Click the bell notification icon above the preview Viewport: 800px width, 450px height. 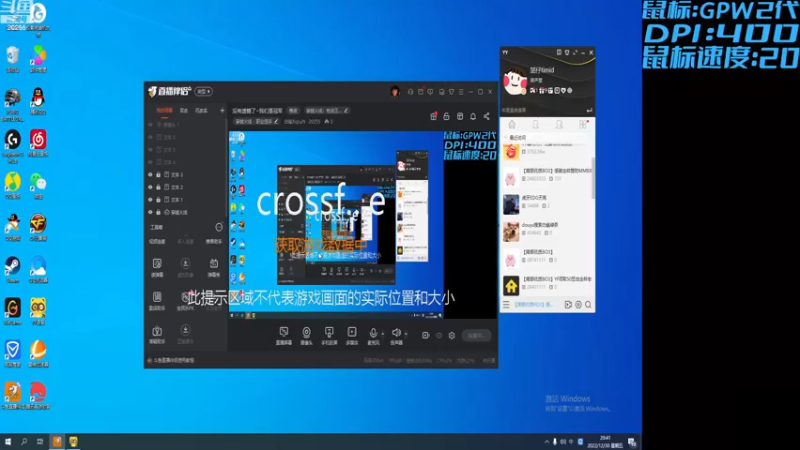(x=473, y=116)
